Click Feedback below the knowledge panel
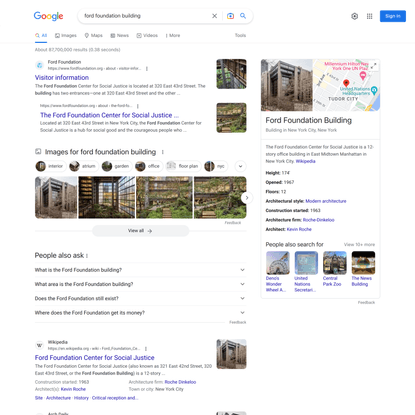 pos(366,303)
